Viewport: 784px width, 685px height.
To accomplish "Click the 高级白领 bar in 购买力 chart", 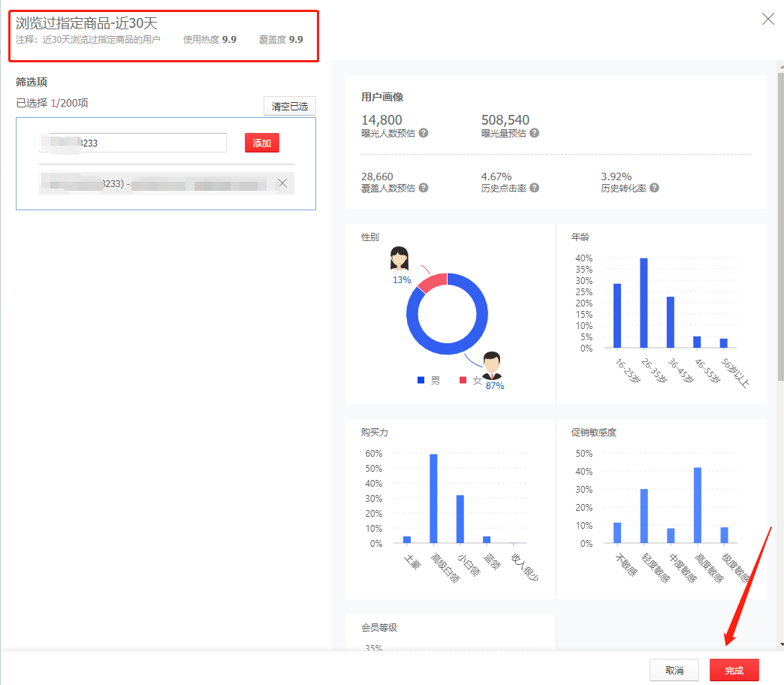I will coord(433,498).
